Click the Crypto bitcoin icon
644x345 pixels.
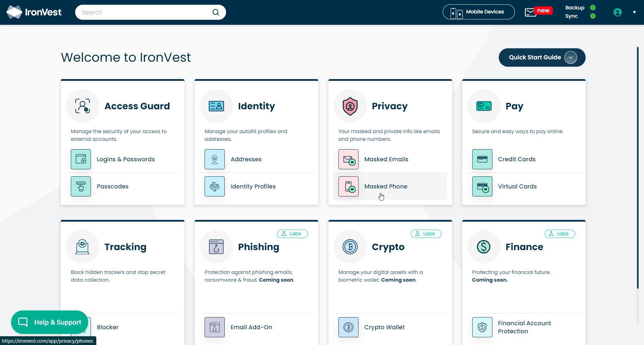(350, 247)
